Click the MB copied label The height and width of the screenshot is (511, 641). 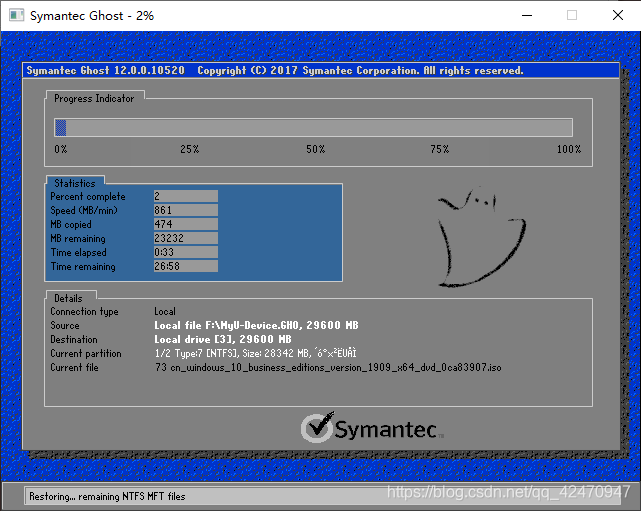click(x=71, y=224)
